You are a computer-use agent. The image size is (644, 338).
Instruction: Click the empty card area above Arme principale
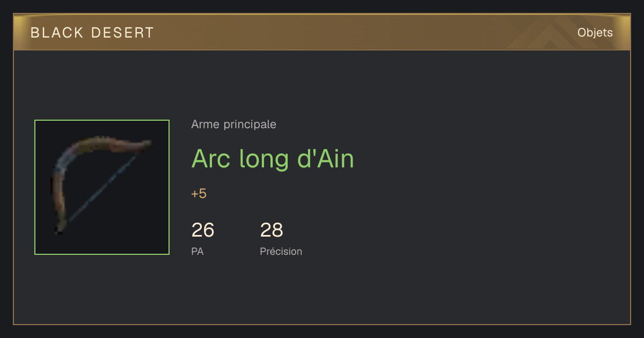(x=322, y=83)
